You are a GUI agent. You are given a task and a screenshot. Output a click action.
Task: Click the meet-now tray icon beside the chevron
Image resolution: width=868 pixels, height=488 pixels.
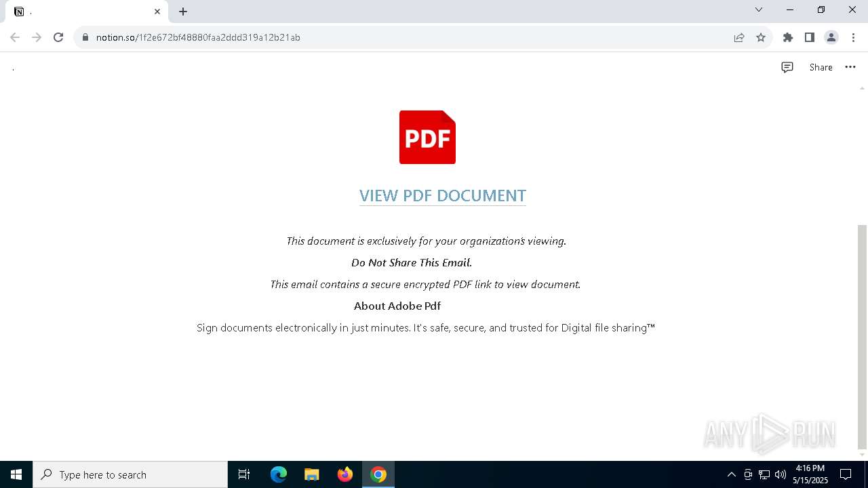point(748,474)
